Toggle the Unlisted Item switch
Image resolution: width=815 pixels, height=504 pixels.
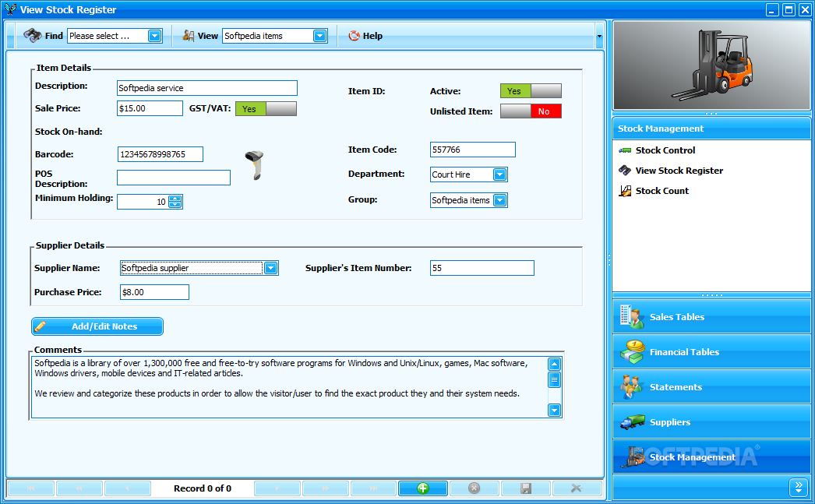[531, 111]
